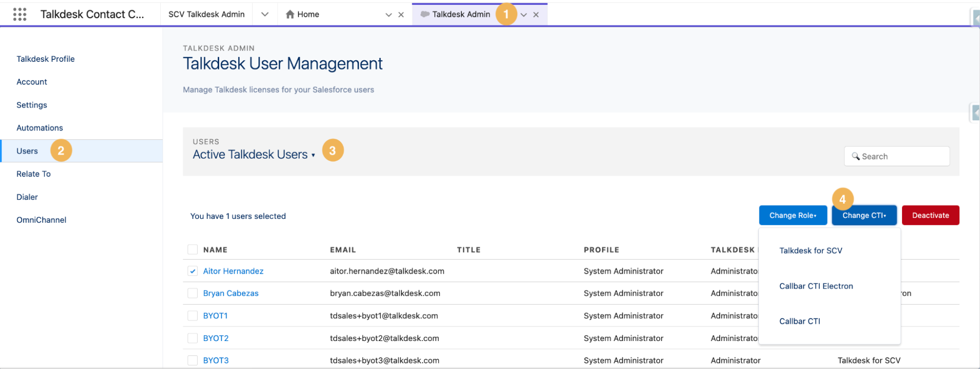Sort by the PROFILE column header

(x=602, y=250)
